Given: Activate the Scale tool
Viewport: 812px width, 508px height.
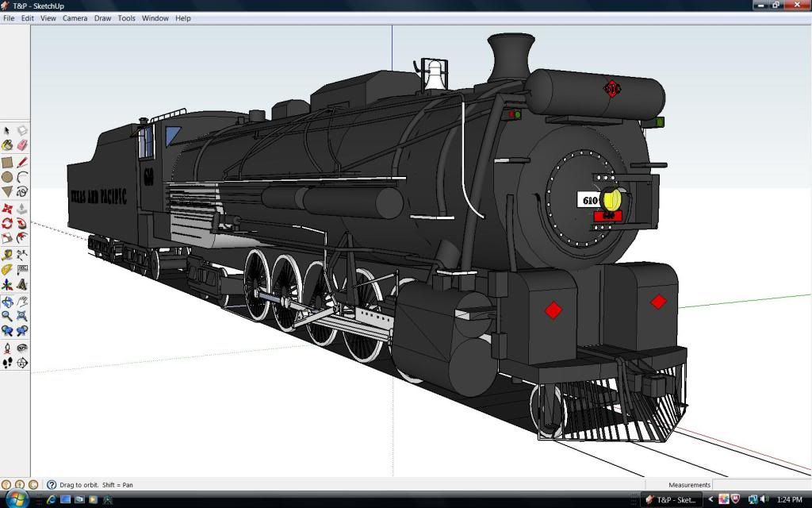Looking at the screenshot, I should pos(6,238).
